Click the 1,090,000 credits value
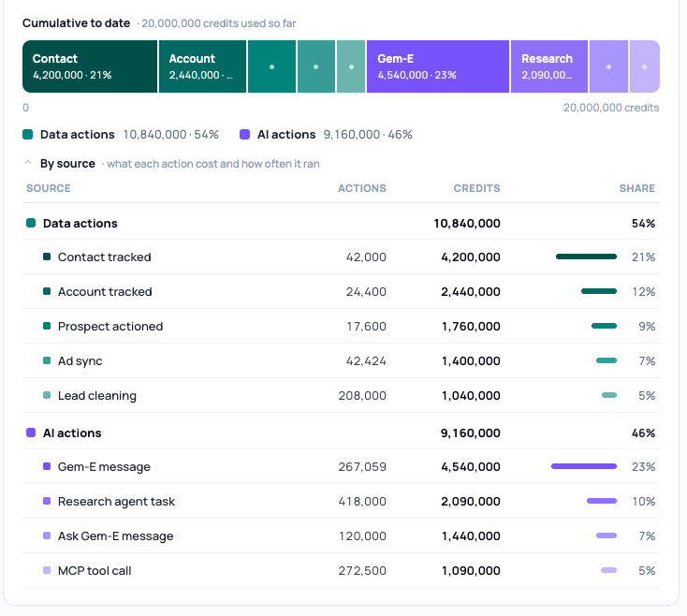Screen dimensions: 687x616 pyautogui.click(x=471, y=570)
